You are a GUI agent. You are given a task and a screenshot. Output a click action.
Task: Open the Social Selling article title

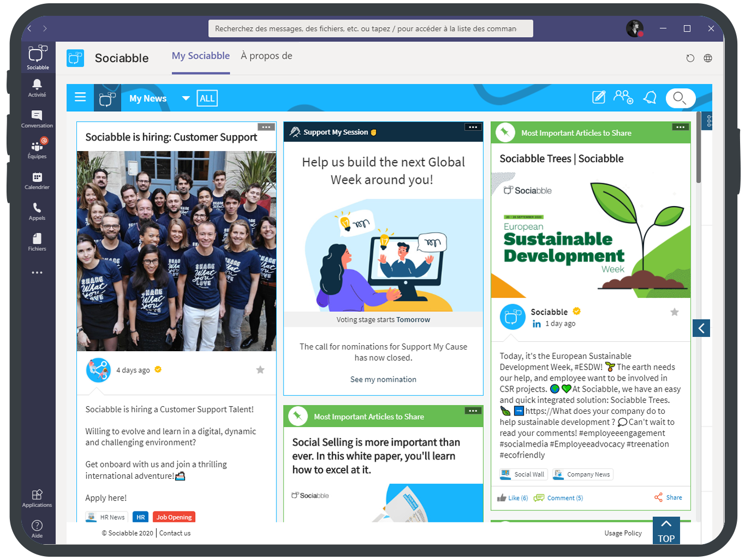pyautogui.click(x=376, y=456)
